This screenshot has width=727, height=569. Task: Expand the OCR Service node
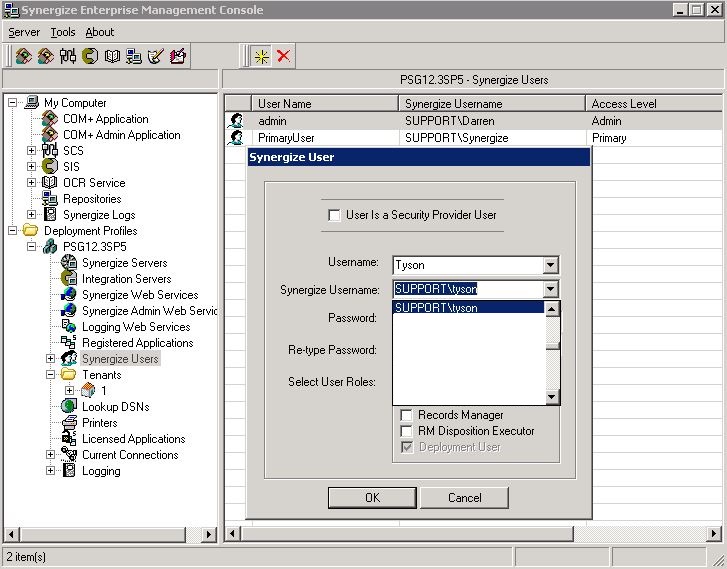pyautogui.click(x=32, y=183)
